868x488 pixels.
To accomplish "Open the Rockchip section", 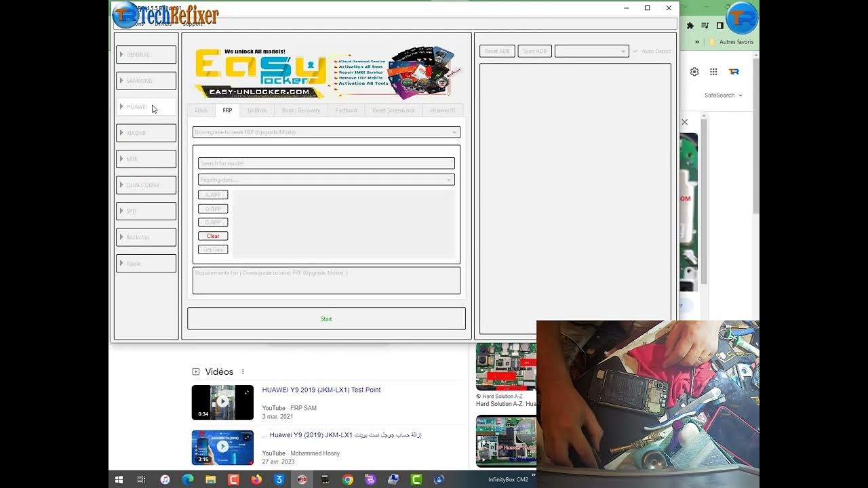I will click(146, 237).
